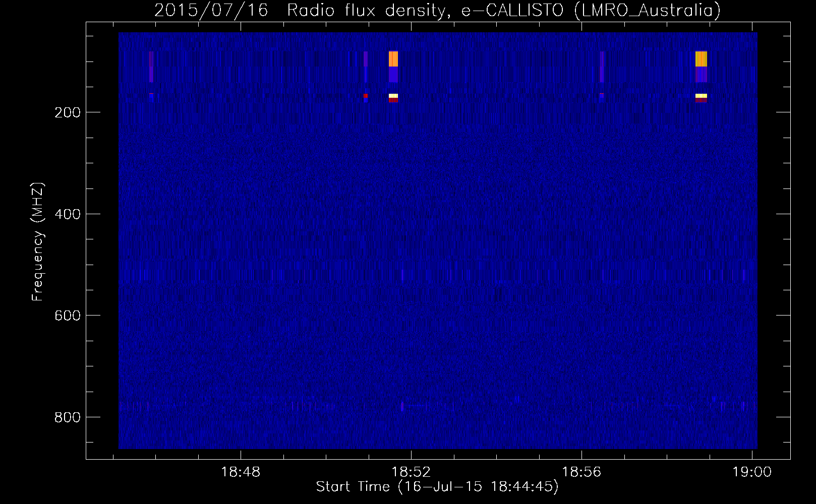
Task: Click the orange burst block just before 18:52
Action: (x=393, y=59)
